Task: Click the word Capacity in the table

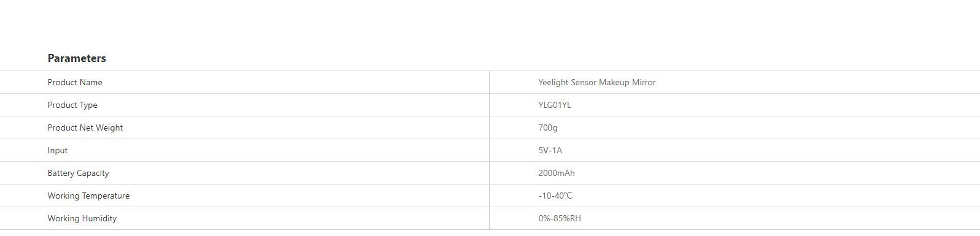Action: (x=93, y=173)
